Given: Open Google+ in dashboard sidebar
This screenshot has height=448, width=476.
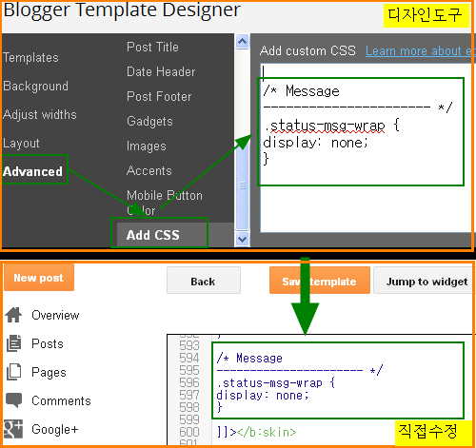Looking at the screenshot, I should click(55, 429).
